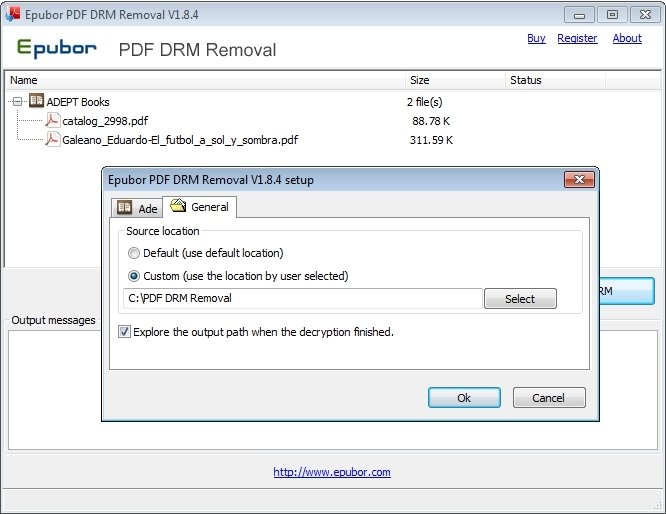
Task: Collapse the ADEPT Books tree node
Action: coord(17,102)
